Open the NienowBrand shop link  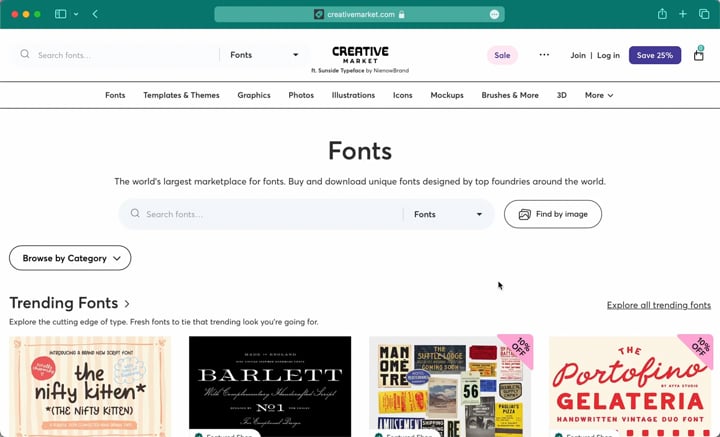[x=391, y=71]
